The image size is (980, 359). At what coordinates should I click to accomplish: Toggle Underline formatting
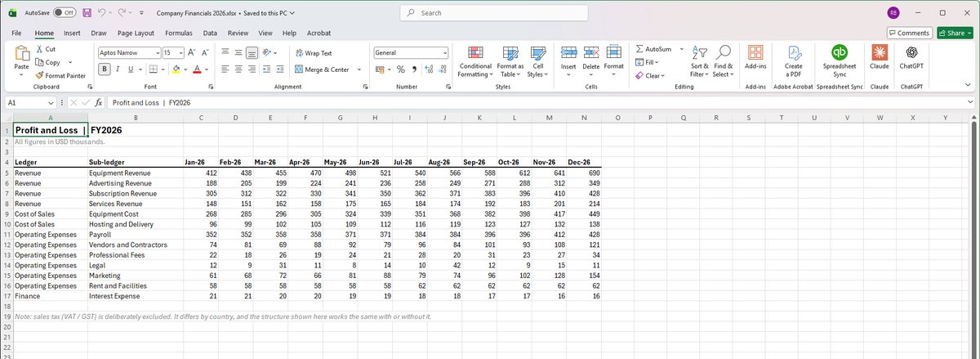click(129, 70)
